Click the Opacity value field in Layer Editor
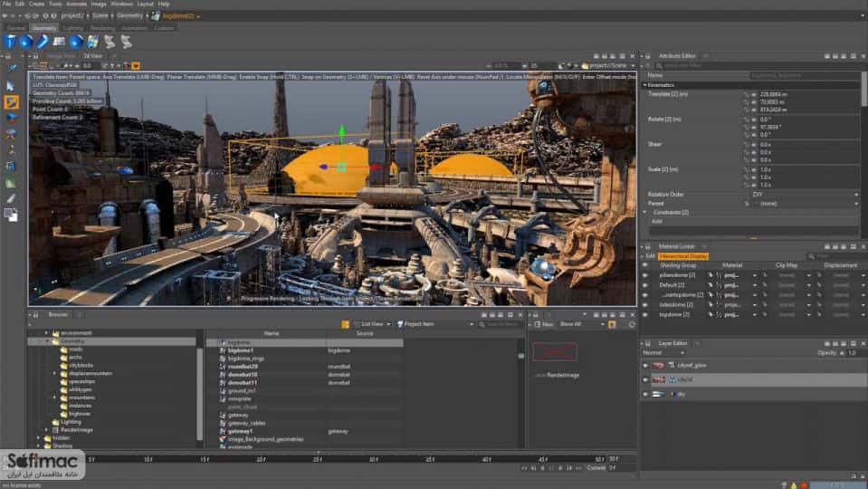 point(854,353)
